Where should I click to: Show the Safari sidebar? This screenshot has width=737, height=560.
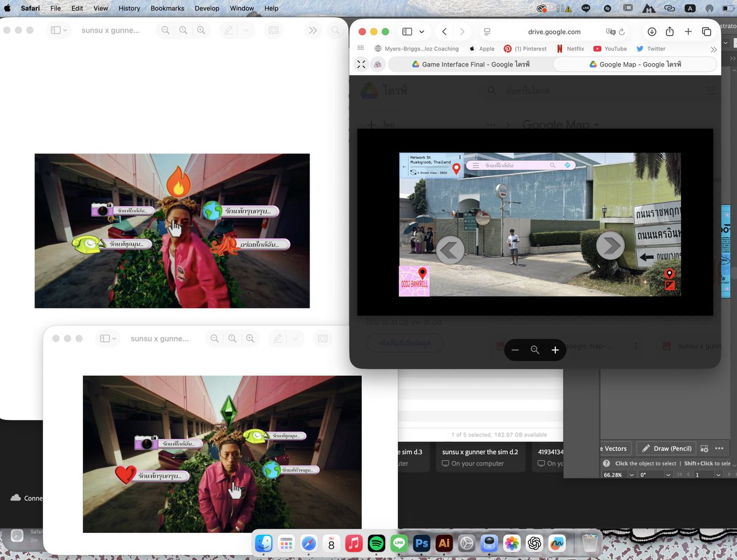click(x=407, y=32)
